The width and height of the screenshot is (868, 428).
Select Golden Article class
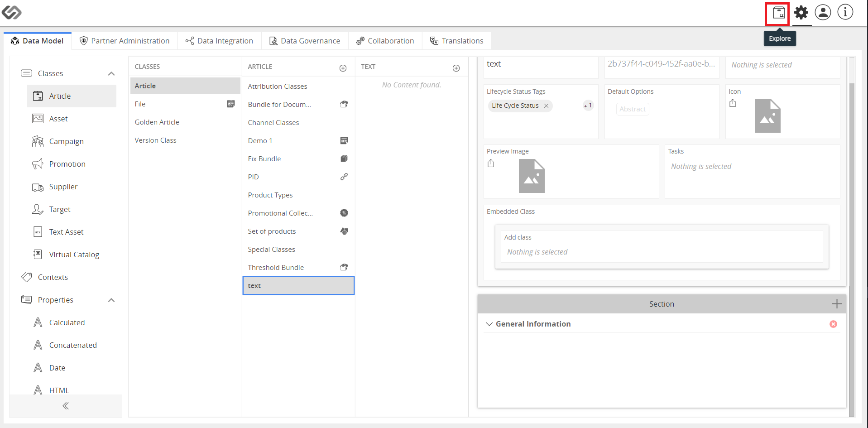pos(185,122)
